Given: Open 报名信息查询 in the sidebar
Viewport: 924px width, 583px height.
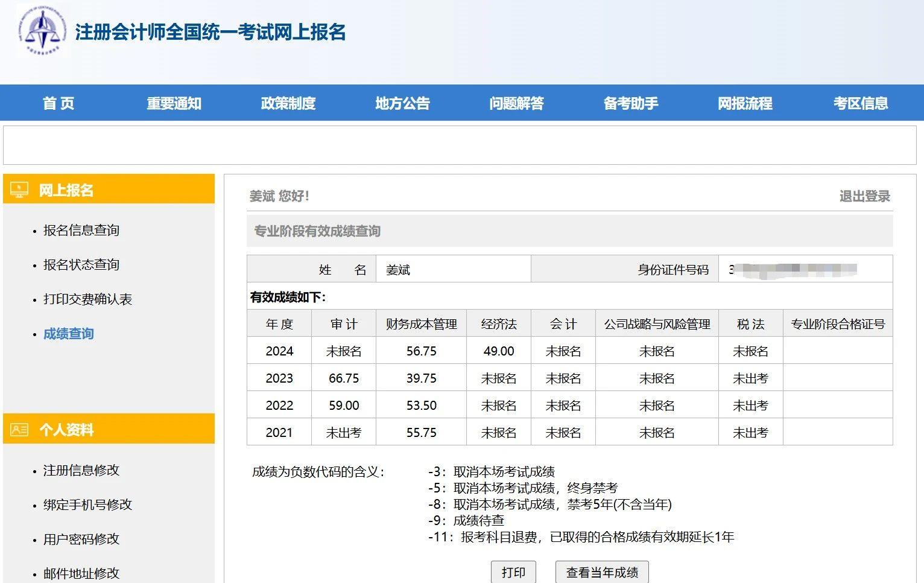Looking at the screenshot, I should tap(81, 231).
